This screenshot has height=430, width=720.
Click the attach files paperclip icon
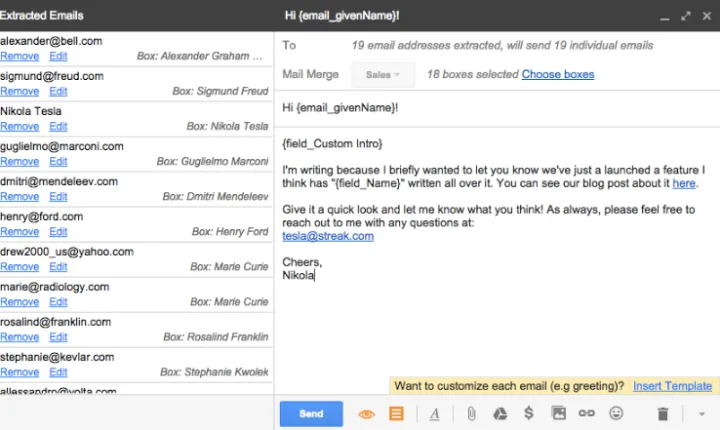pyautogui.click(x=470, y=413)
